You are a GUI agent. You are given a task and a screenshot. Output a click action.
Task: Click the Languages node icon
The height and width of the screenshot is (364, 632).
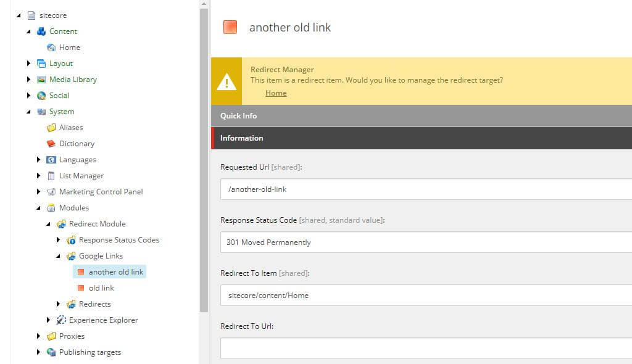coord(51,160)
